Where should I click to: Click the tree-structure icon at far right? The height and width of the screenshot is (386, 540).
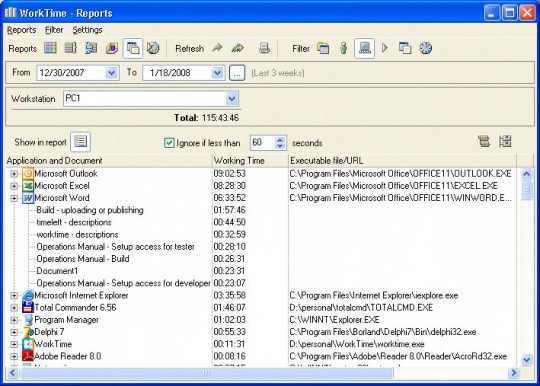(x=505, y=142)
